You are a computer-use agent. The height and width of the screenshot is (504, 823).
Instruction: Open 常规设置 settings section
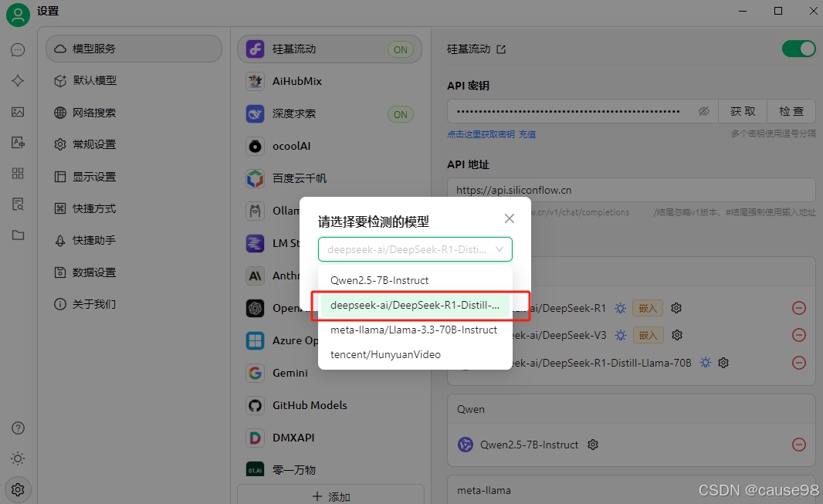click(x=134, y=144)
